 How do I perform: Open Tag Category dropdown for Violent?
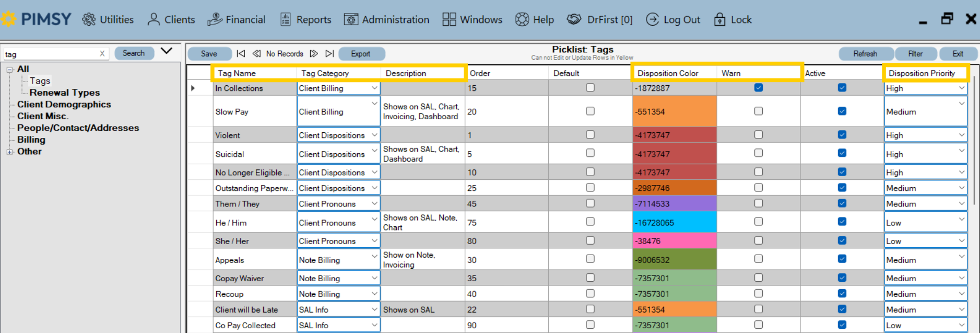[x=374, y=135]
